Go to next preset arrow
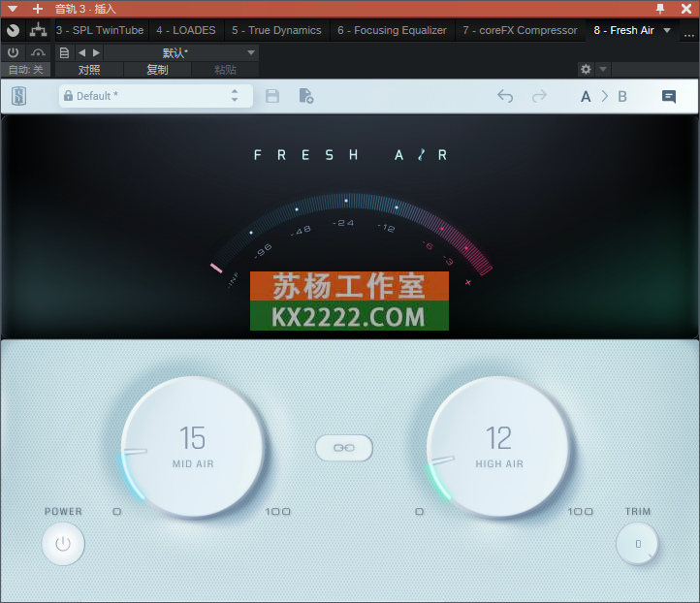700x603 pixels. pyautogui.click(x=96, y=52)
